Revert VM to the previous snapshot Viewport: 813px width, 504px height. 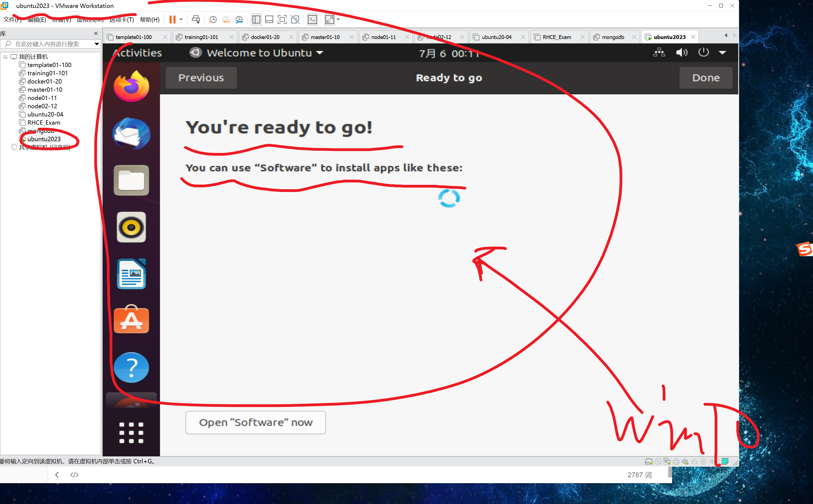pyautogui.click(x=226, y=20)
